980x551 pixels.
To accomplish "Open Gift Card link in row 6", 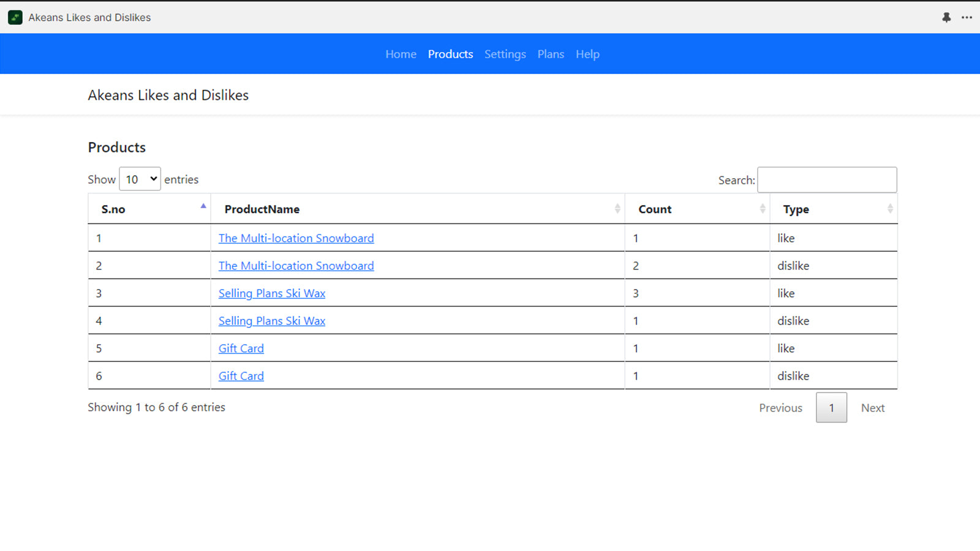I will [x=241, y=376].
